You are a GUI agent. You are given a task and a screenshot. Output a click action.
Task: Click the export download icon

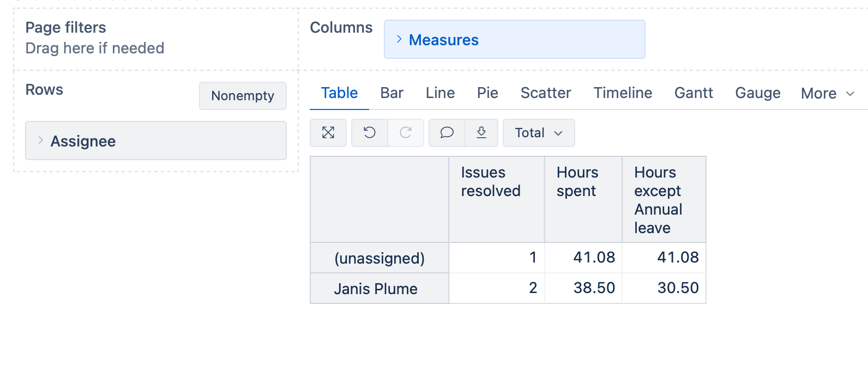(x=481, y=133)
